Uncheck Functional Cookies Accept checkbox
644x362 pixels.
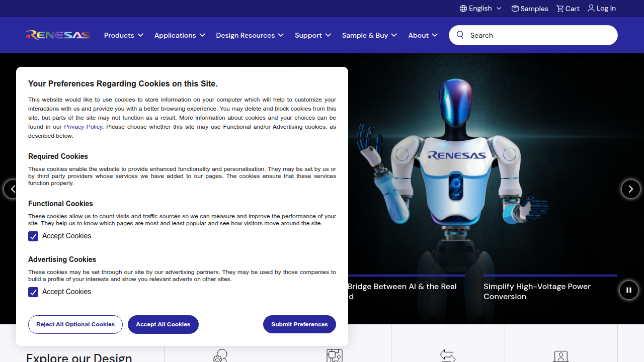pyautogui.click(x=33, y=236)
